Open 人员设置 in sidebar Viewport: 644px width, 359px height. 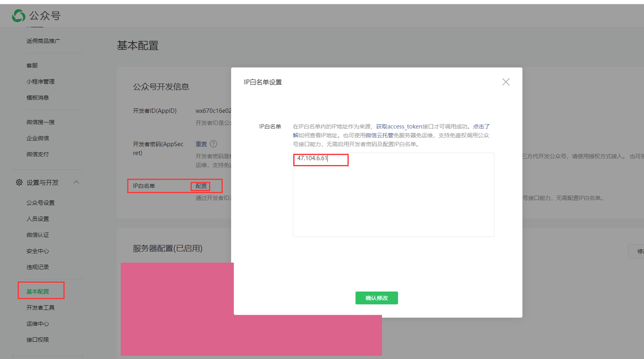click(x=38, y=219)
